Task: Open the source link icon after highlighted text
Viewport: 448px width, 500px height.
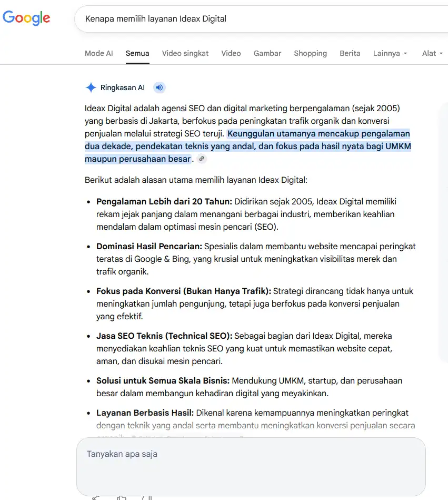Action: point(202,159)
